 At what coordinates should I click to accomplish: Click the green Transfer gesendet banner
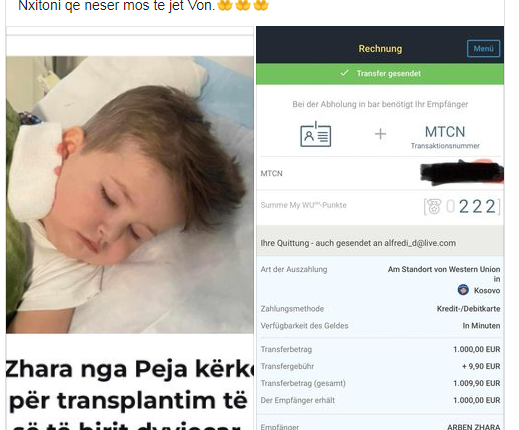pos(380,73)
